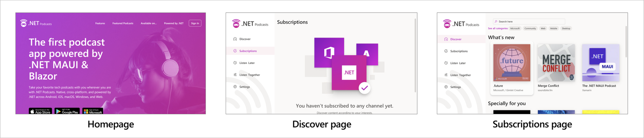
Task: Click Subscriptions check icon in right screenshot sidebar
Action: click(446, 51)
